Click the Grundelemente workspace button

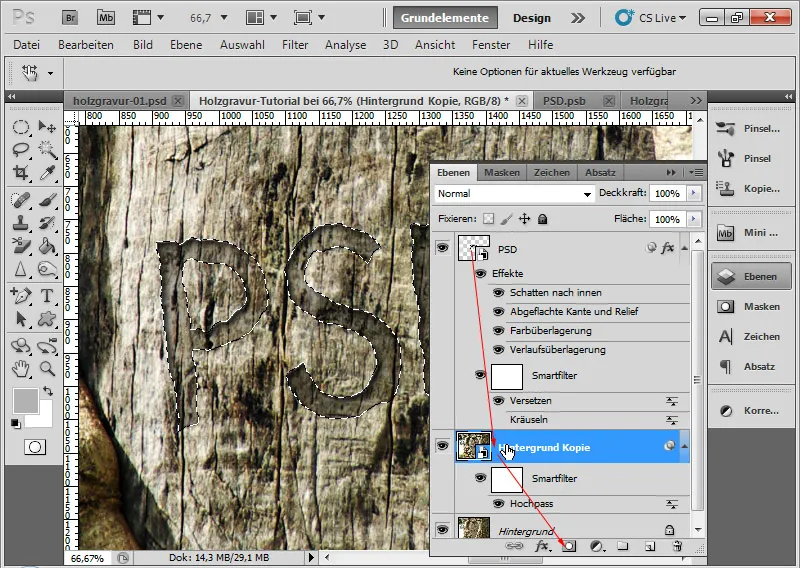pyautogui.click(x=444, y=18)
